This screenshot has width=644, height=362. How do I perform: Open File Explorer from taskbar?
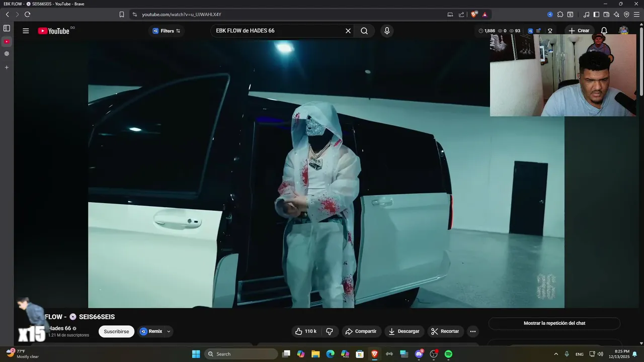(x=315, y=354)
